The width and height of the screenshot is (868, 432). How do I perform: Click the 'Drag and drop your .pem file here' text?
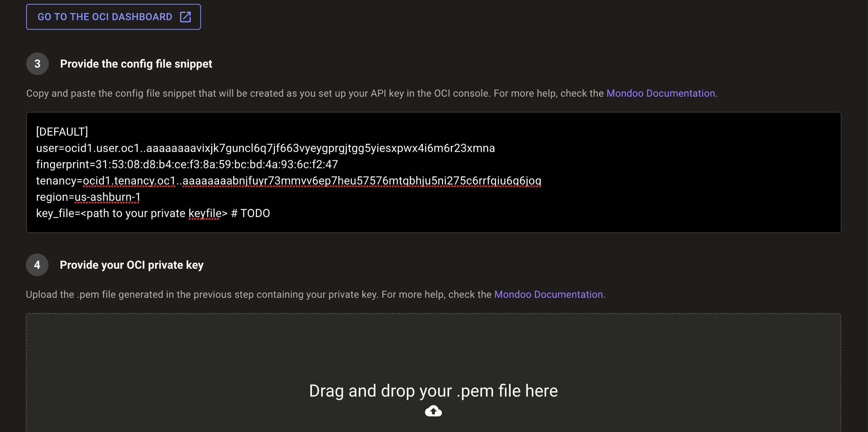433,391
